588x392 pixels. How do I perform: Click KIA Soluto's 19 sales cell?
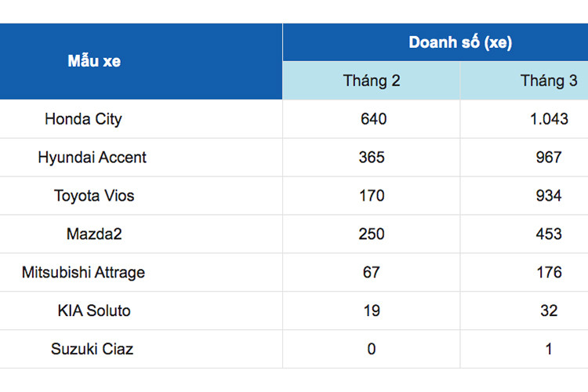(x=372, y=310)
